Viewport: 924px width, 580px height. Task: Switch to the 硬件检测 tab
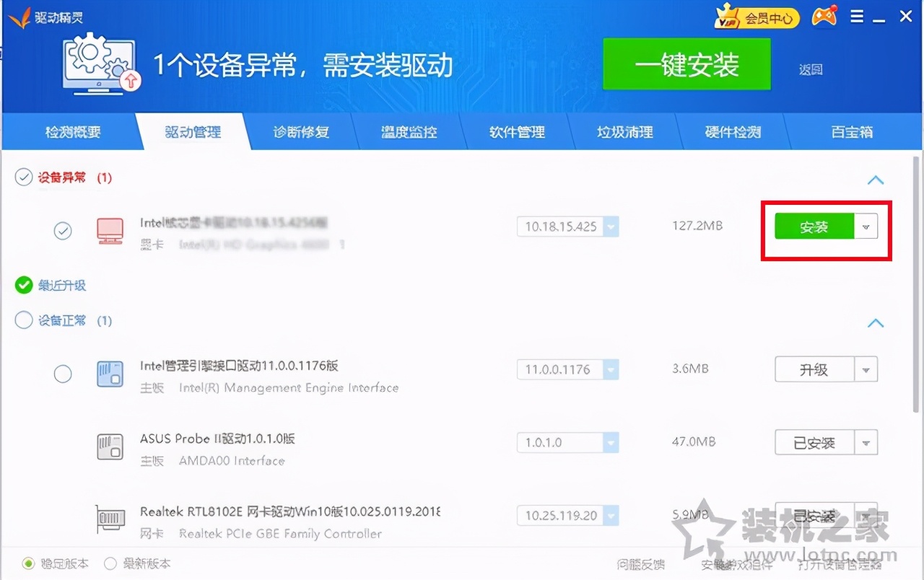coord(734,132)
